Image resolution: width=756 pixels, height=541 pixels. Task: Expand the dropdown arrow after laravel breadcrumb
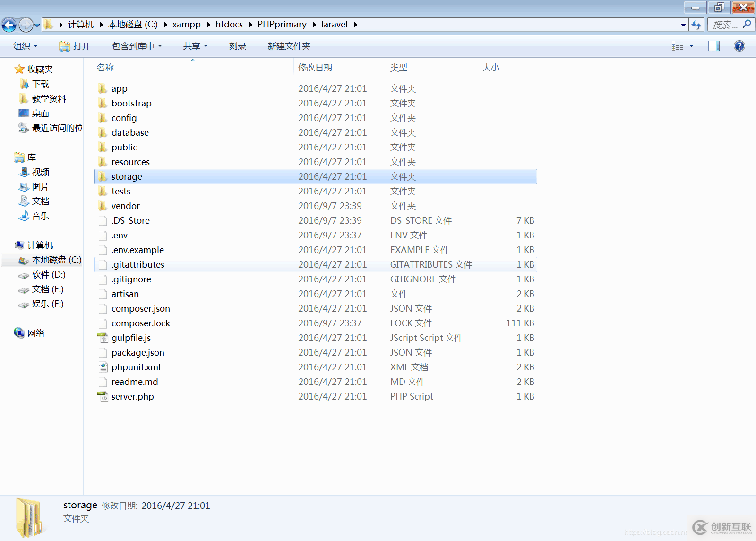point(355,25)
